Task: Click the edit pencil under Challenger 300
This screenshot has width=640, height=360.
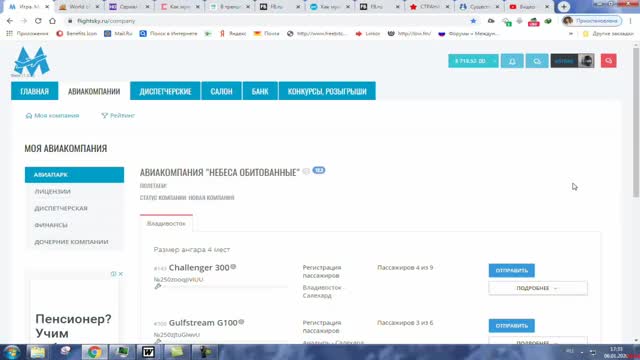Action: click(158, 287)
